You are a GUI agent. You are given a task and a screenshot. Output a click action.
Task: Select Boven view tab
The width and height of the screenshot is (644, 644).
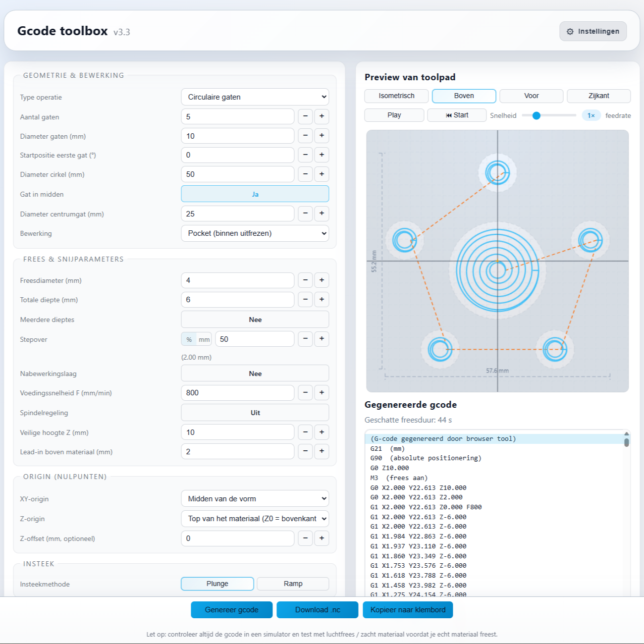click(464, 96)
